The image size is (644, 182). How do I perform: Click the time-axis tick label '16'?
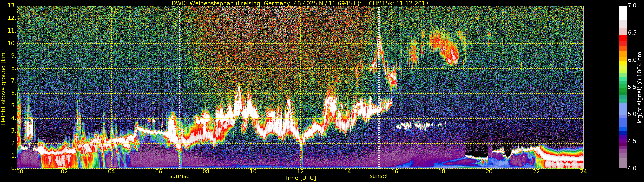[x=395, y=171]
